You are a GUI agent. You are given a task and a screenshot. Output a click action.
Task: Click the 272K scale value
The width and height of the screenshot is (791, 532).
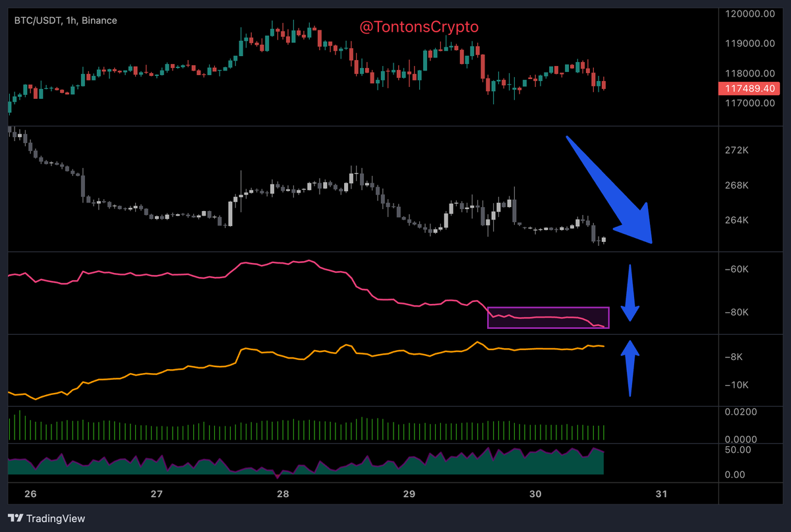pyautogui.click(x=738, y=151)
